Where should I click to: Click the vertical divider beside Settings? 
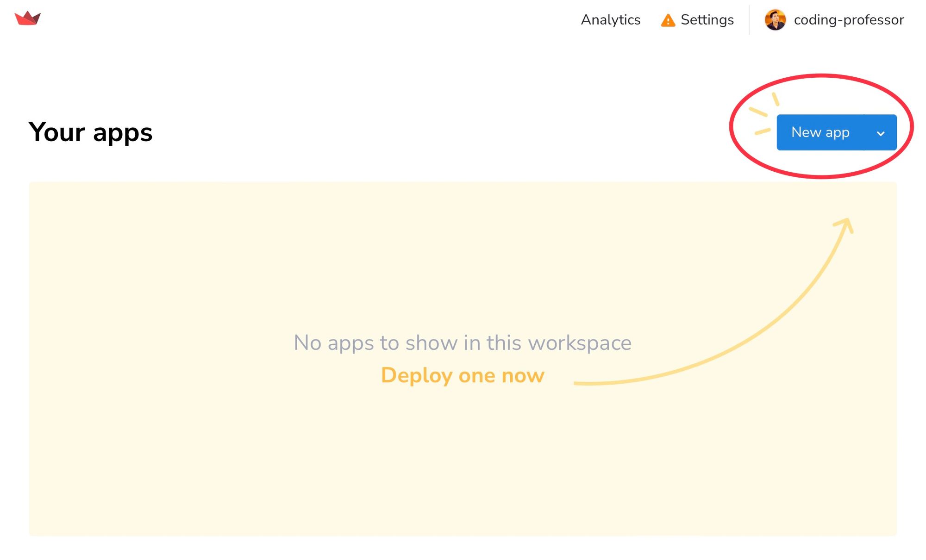click(x=749, y=20)
